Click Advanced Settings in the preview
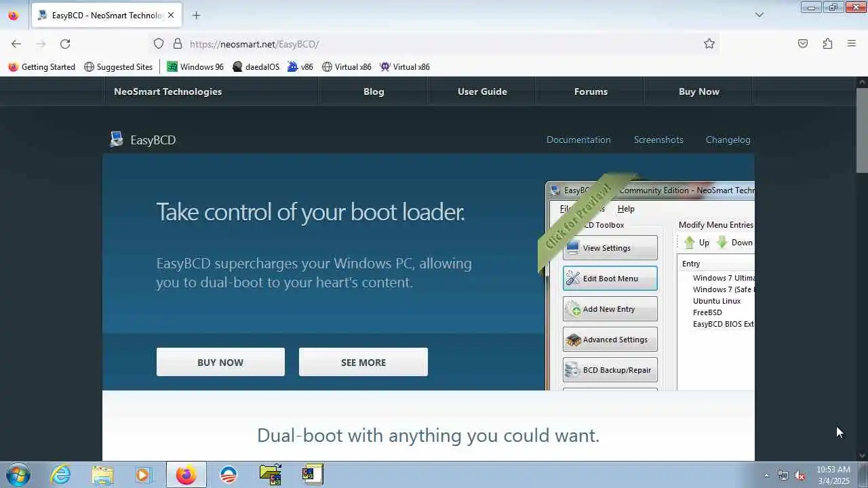Screen dimensions: 868x488 click(610, 340)
